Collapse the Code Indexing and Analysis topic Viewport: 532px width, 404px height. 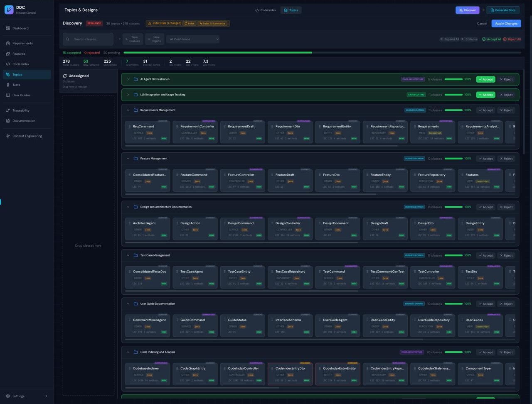[x=128, y=352]
